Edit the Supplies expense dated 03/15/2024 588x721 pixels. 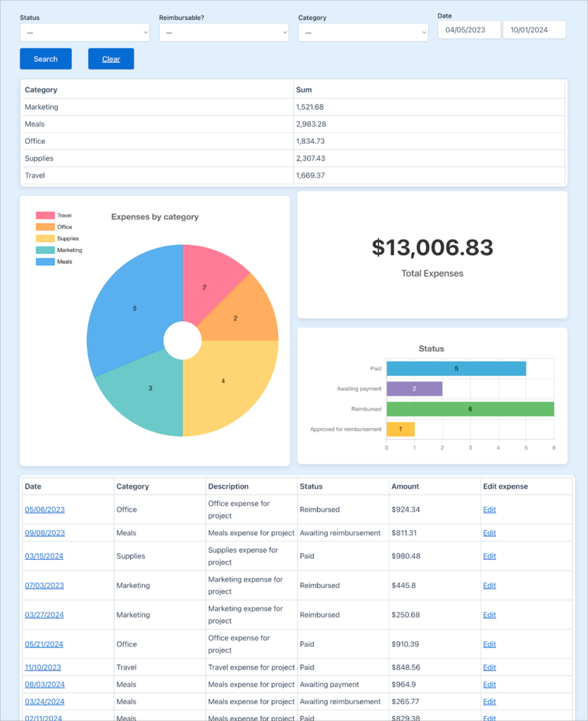(489, 556)
